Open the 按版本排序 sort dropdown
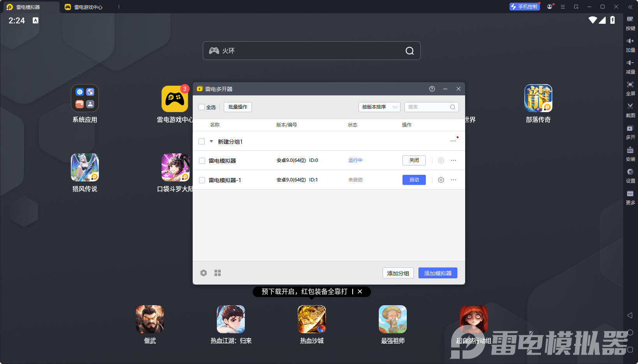Screen dimensions: 638x364 pos(379,107)
